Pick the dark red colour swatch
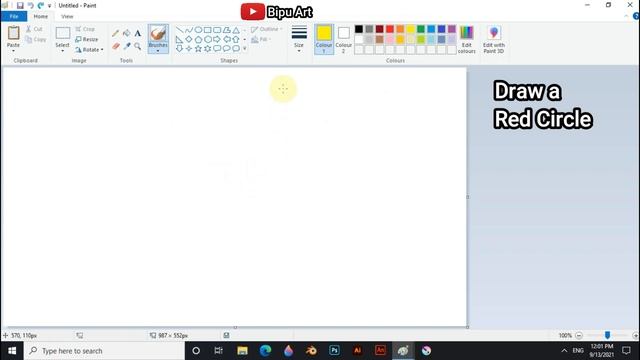640x360 pixels. (x=380, y=29)
